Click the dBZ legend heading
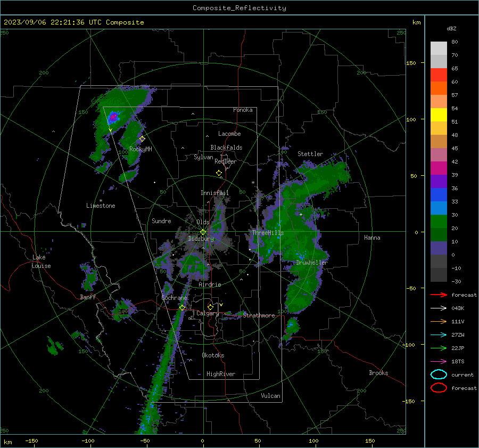This screenshot has width=479, height=448. (x=451, y=29)
